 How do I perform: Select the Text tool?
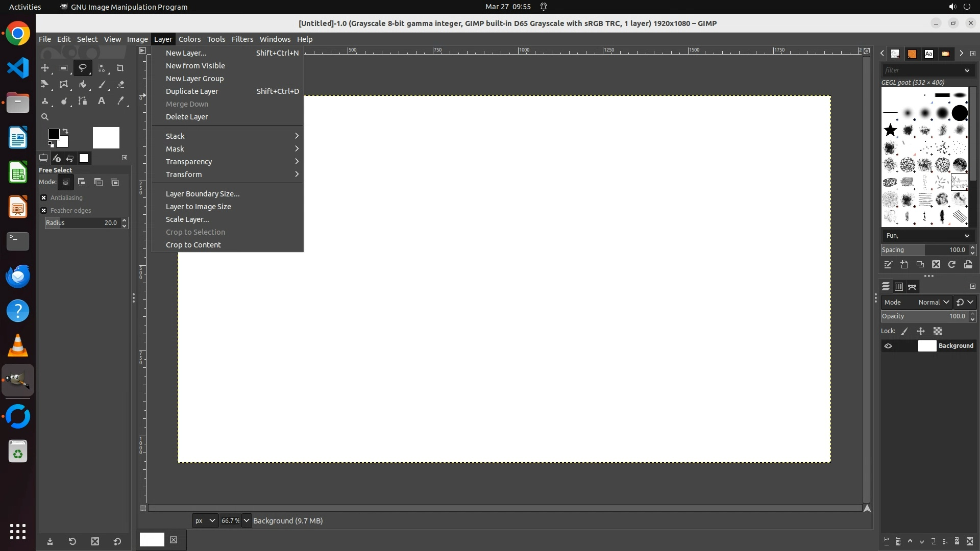(102, 101)
